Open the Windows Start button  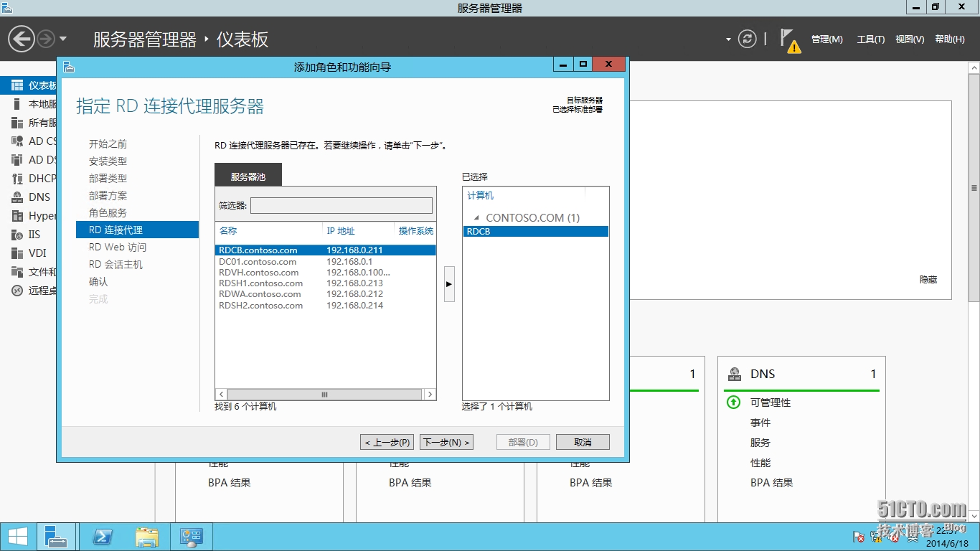click(x=17, y=537)
